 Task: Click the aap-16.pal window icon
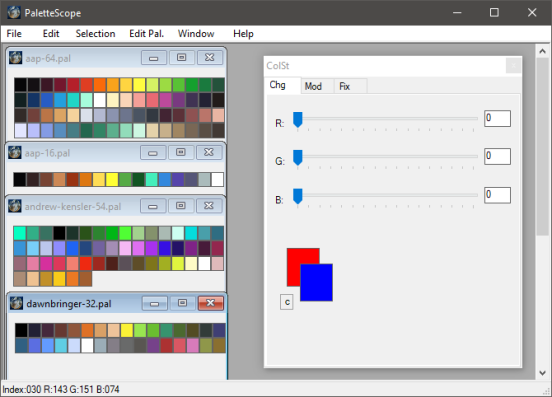[15, 153]
